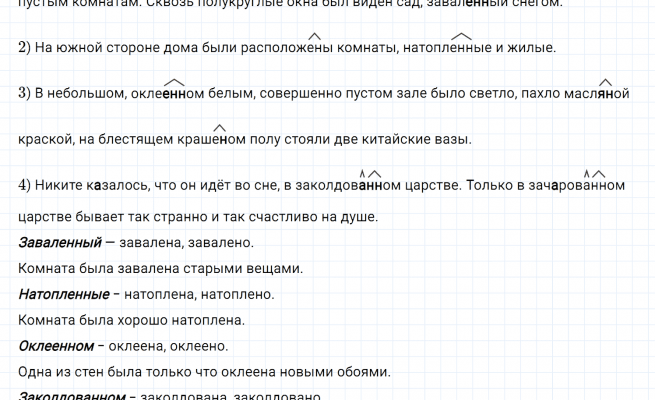655x400 pixels.
Task: Click the sentence about walls and "новыми обоями"
Action: [204, 373]
